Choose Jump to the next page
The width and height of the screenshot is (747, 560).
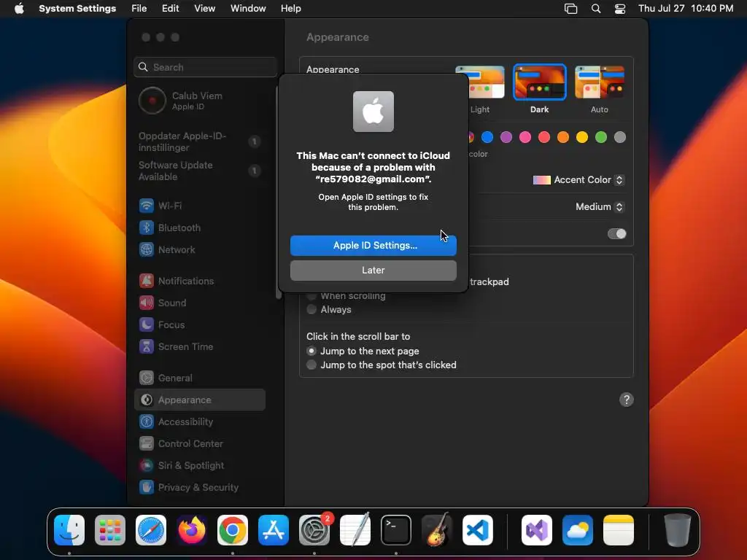[311, 351]
